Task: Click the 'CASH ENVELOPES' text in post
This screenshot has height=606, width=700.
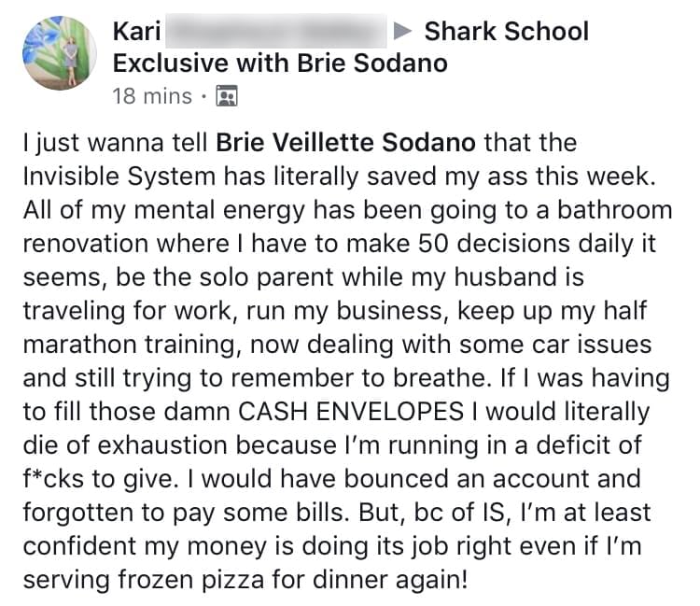Action: 350,411
